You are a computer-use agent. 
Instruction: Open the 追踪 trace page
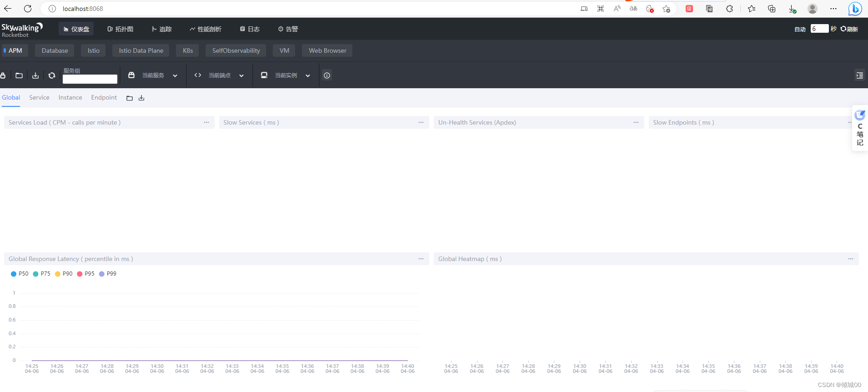click(x=161, y=29)
